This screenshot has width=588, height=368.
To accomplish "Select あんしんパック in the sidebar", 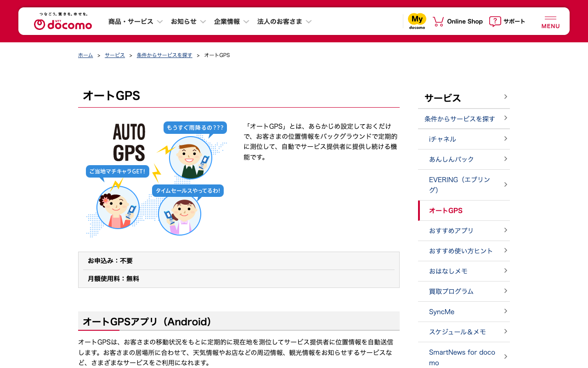I will (464, 159).
